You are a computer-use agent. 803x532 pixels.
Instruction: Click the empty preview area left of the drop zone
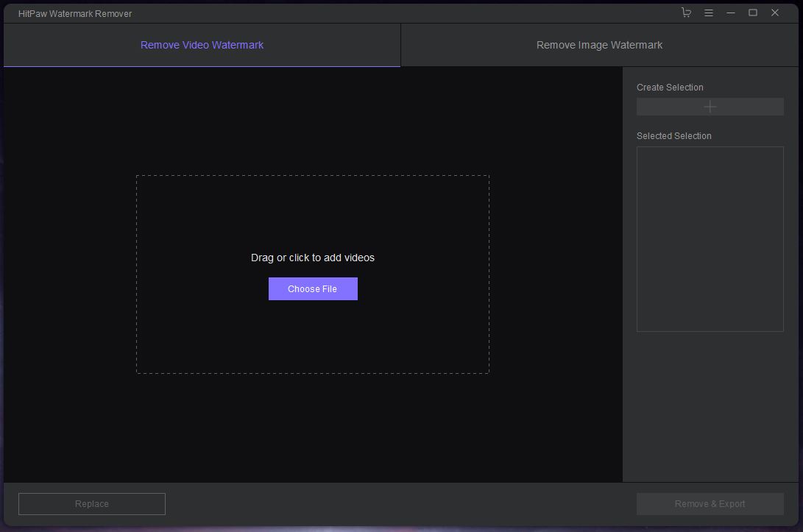tap(70, 274)
